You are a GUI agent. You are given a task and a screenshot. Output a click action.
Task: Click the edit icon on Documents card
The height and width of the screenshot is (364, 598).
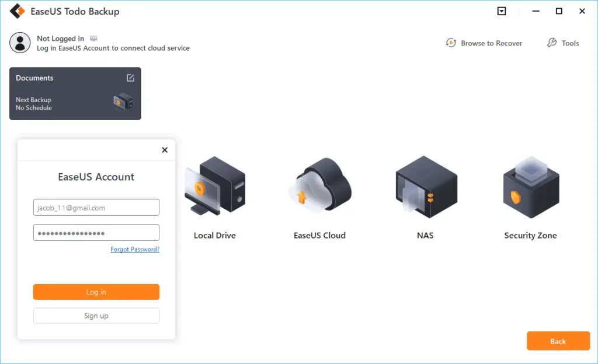[130, 78]
